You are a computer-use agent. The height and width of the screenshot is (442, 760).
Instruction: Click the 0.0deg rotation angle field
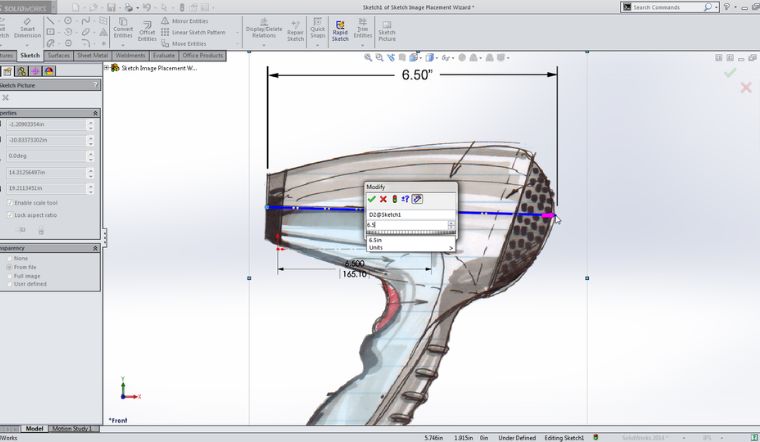pyautogui.click(x=47, y=156)
